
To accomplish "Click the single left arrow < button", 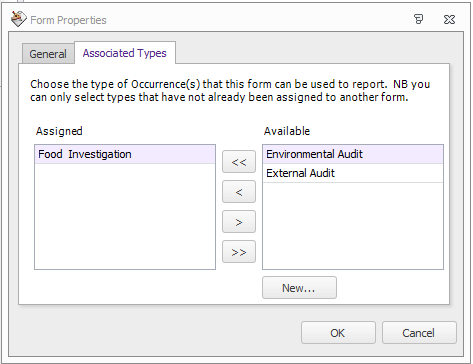I will 239,192.
